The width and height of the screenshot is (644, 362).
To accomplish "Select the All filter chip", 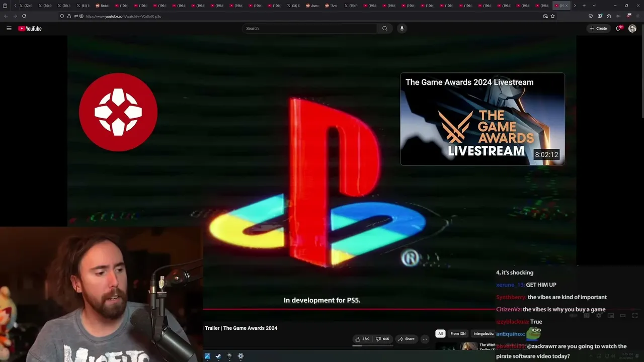I will pyautogui.click(x=440, y=333).
